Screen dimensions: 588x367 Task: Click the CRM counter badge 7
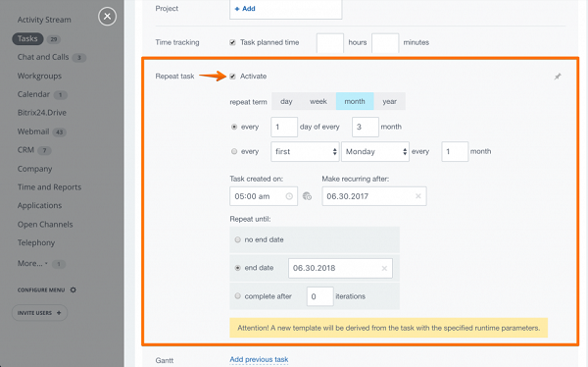click(44, 151)
